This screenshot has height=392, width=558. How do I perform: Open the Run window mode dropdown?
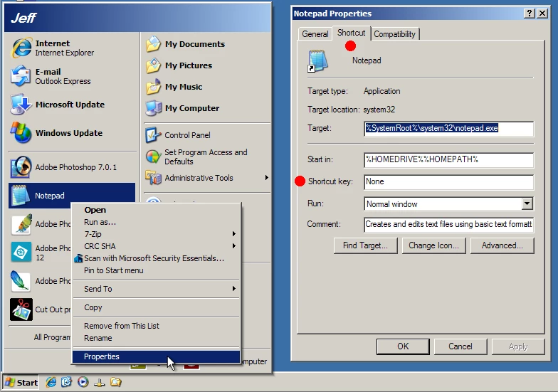coord(527,203)
